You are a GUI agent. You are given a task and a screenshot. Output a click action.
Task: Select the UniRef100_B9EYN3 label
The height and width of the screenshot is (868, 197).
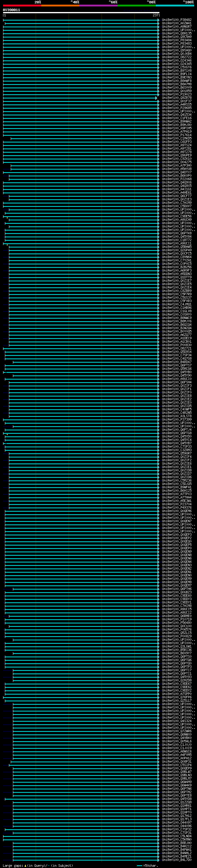click(x=177, y=78)
